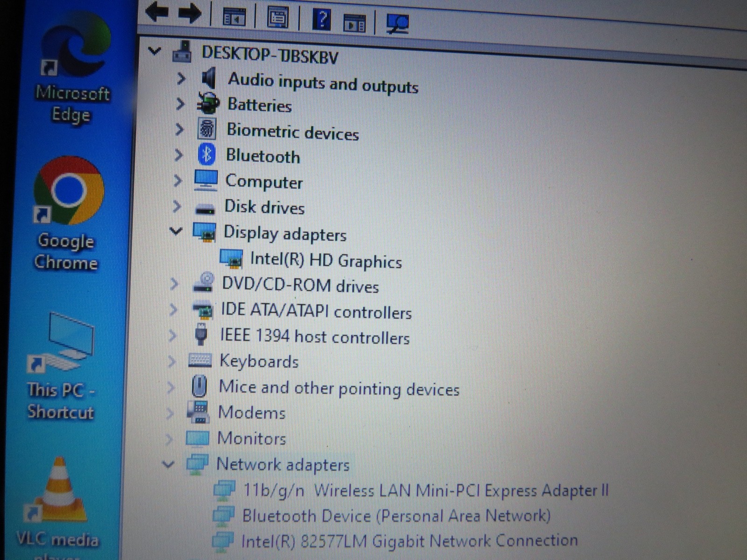Select the DESKTOP-TJBSKBV label

pyautogui.click(x=270, y=55)
